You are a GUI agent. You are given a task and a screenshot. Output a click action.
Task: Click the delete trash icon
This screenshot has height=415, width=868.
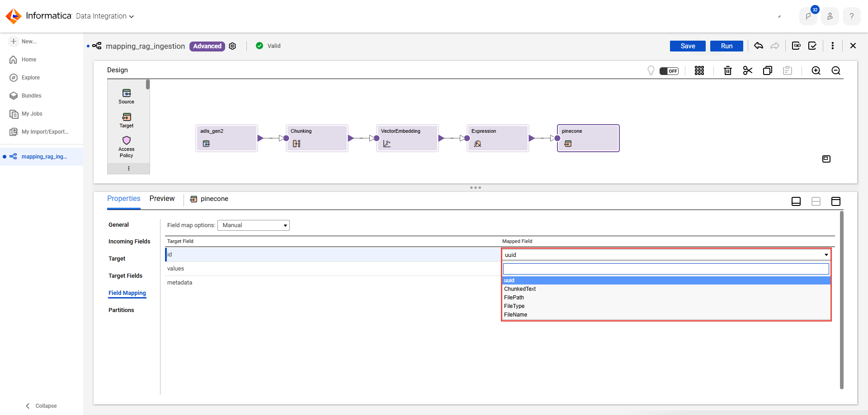tap(728, 70)
